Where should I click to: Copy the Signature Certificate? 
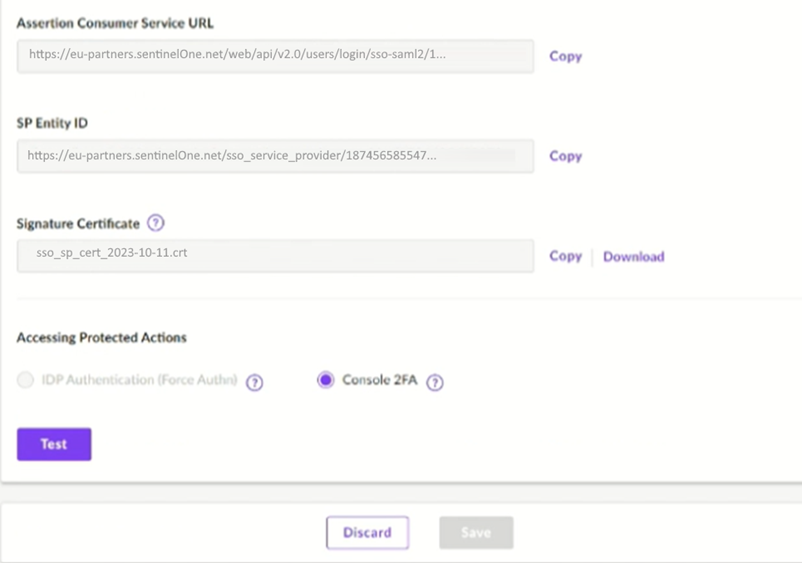point(565,256)
